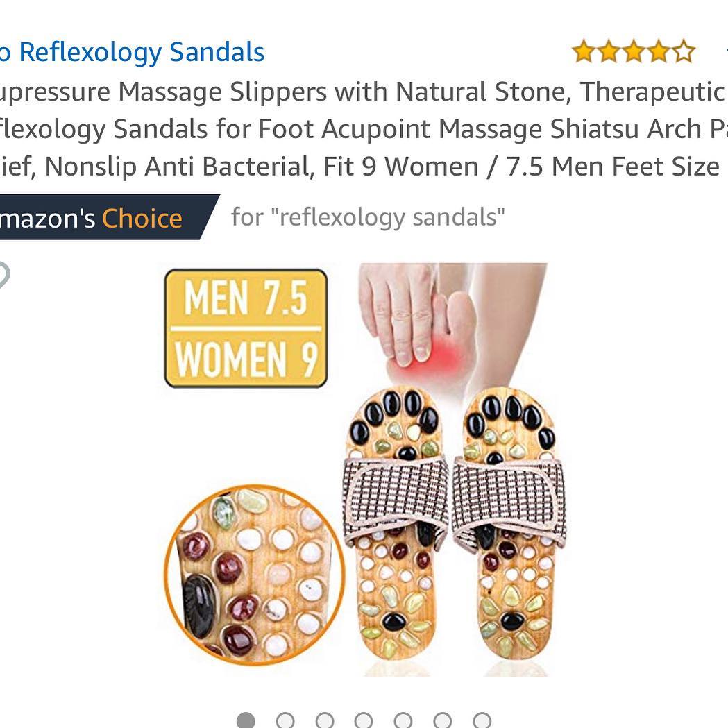
Task: Tap the Men 7.5 Women 9 size label
Action: (246, 328)
